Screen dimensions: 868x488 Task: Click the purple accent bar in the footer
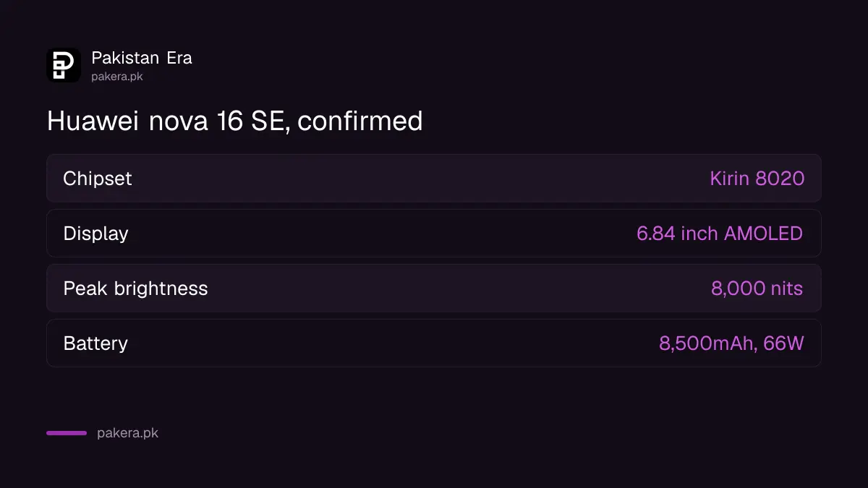pyautogui.click(x=67, y=433)
